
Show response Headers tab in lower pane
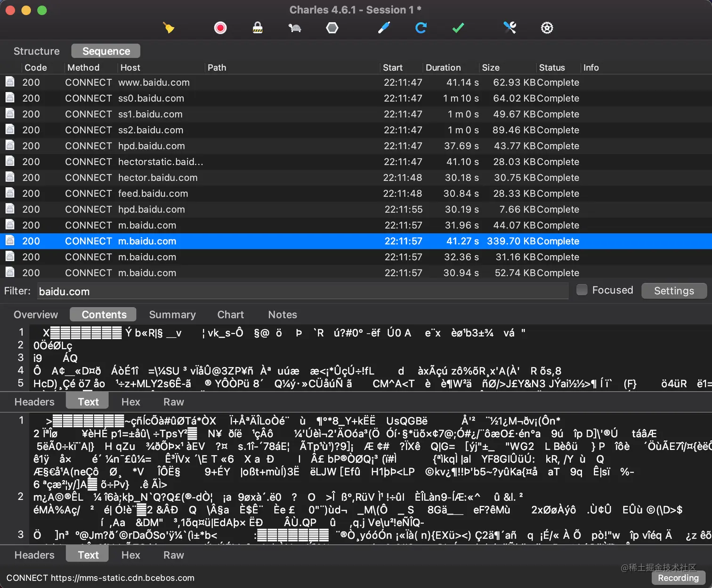34,555
